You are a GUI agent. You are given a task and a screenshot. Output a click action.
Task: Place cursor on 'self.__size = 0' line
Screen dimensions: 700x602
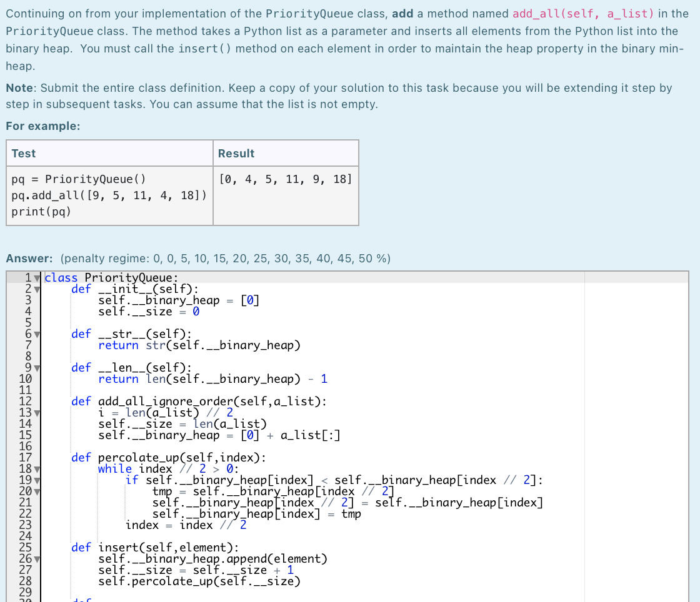[x=149, y=311]
